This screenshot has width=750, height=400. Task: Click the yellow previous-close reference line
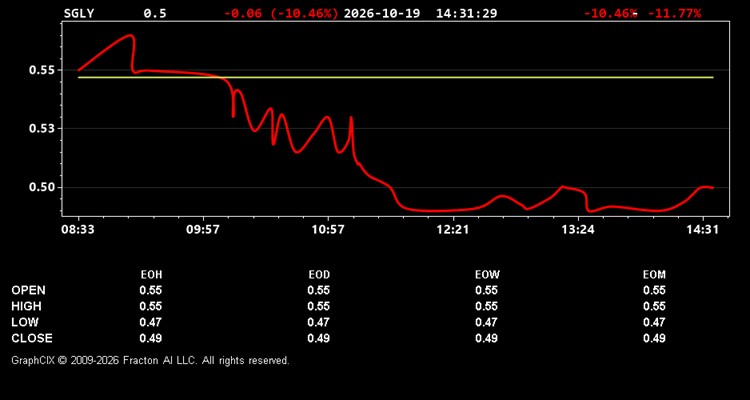(x=396, y=78)
